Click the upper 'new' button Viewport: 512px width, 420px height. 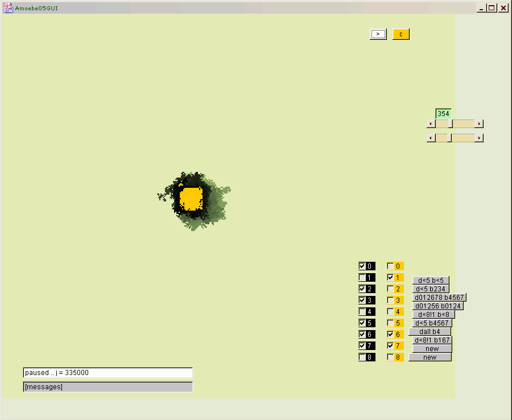pos(432,348)
